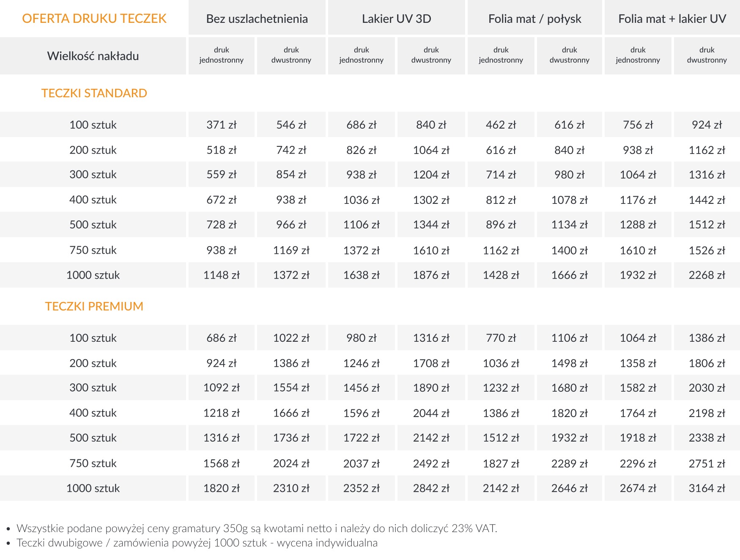Click the Folia mat + lakier UV header
This screenshot has width=740, height=560.
click(x=672, y=19)
